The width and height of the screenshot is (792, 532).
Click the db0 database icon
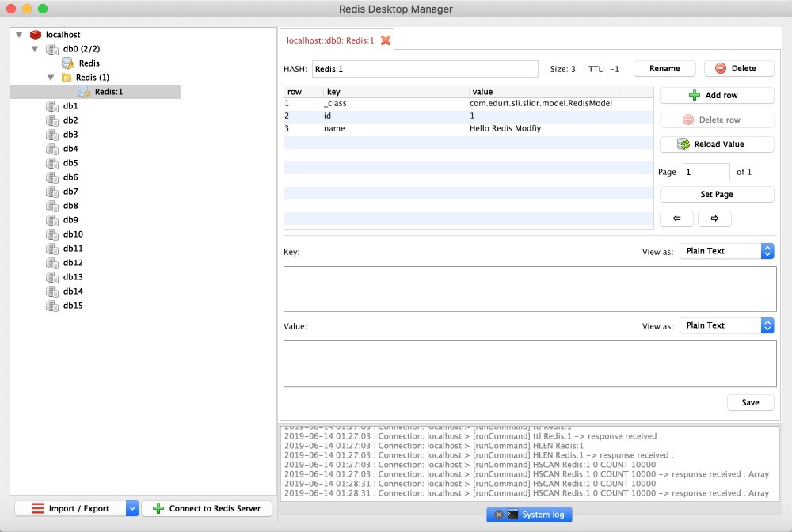click(52, 49)
